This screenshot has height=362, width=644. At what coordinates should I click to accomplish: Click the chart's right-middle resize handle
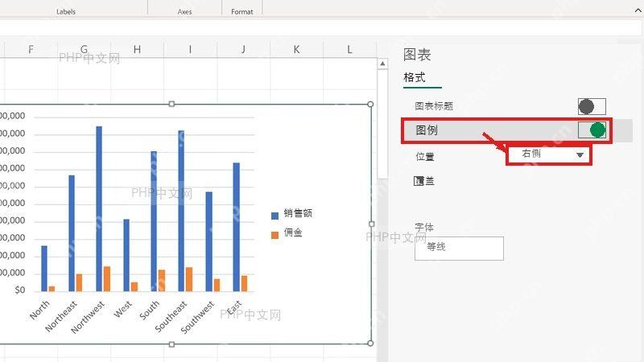[x=372, y=224]
